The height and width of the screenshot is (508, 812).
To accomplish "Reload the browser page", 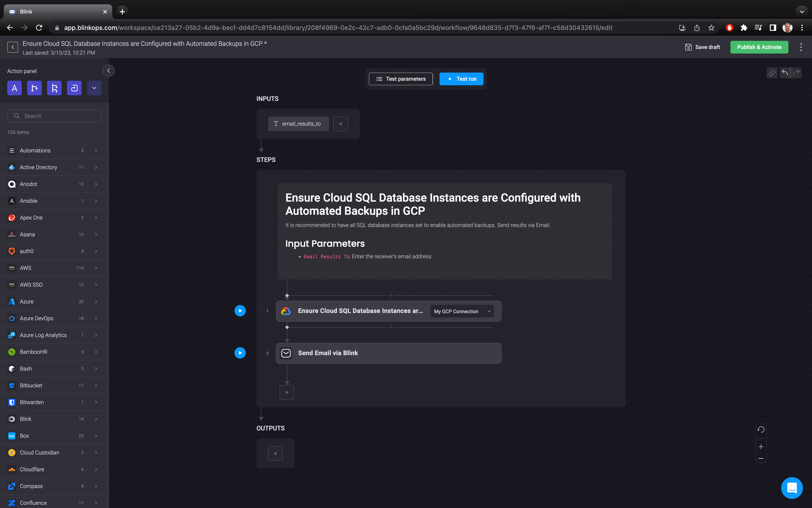I will coord(39,28).
